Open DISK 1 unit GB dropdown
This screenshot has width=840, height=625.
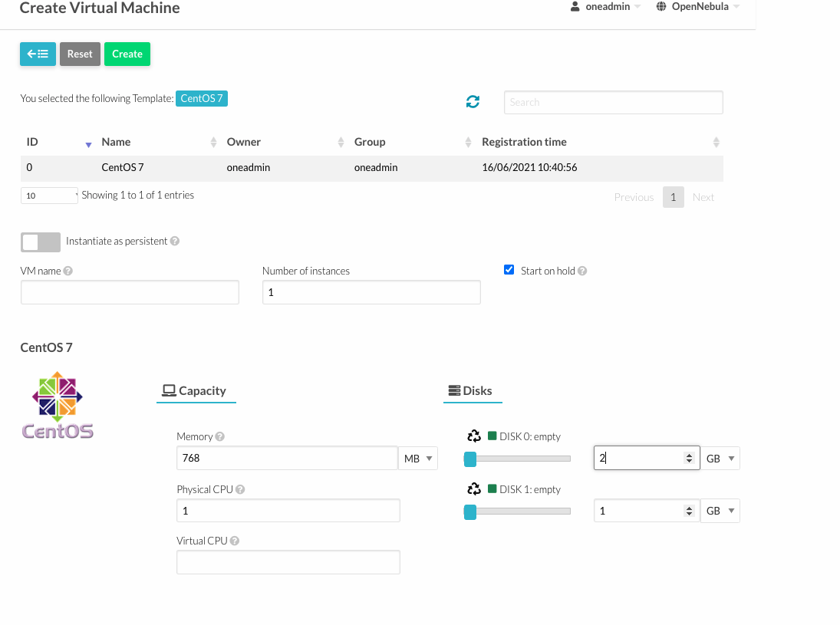coord(720,510)
